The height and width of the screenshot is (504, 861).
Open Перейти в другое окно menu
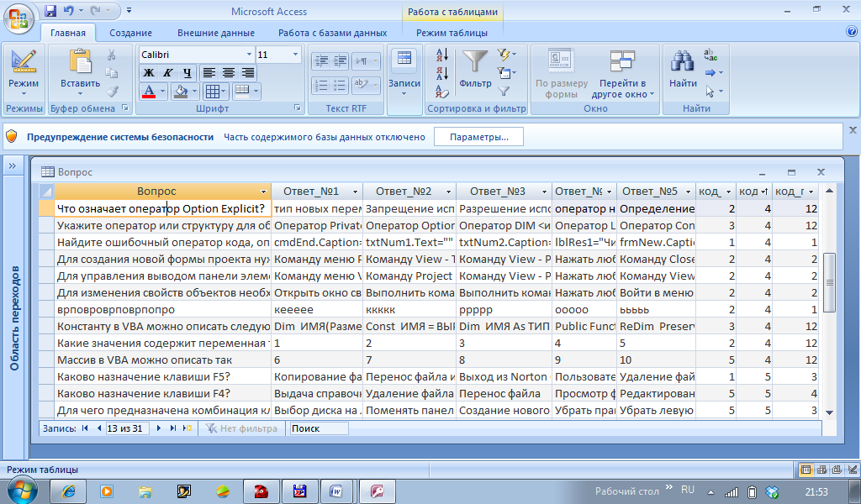622,74
